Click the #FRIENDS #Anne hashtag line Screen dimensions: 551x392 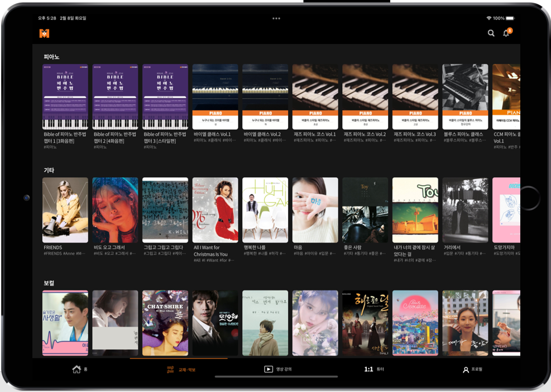click(64, 254)
